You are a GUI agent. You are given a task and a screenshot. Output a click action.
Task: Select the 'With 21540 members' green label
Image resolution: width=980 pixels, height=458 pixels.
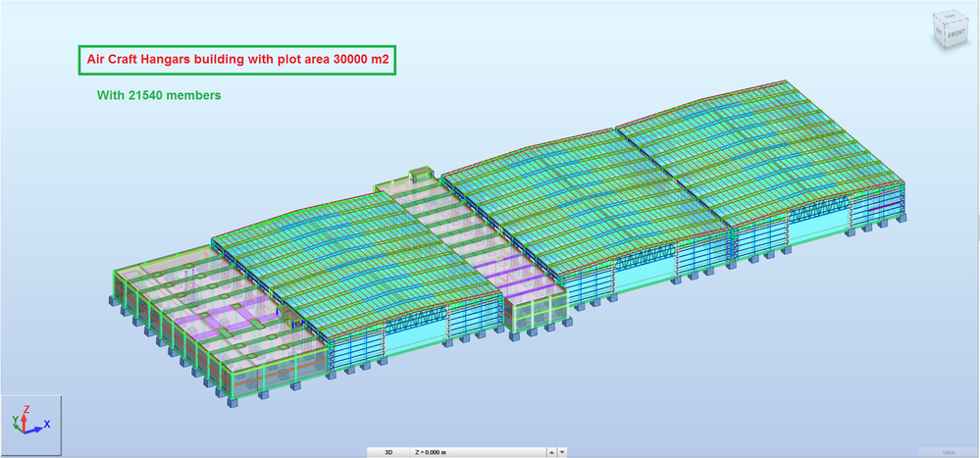(x=159, y=95)
